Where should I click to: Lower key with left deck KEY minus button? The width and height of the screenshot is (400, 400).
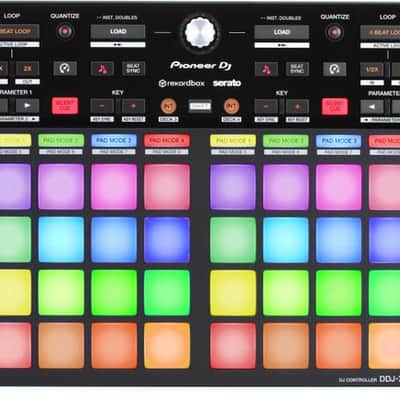coord(102,106)
